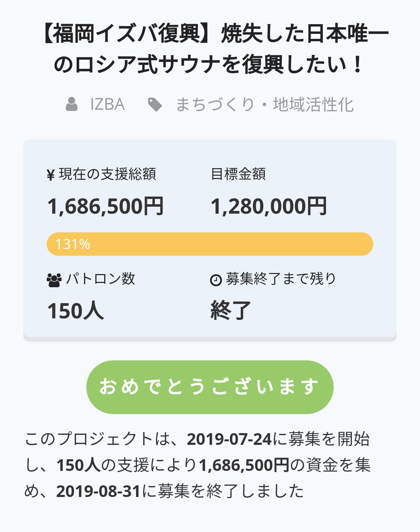Viewport: 420px width, 532px height.
Task: Click the yen icon beside 現在の支援総額
Action: [x=51, y=175]
